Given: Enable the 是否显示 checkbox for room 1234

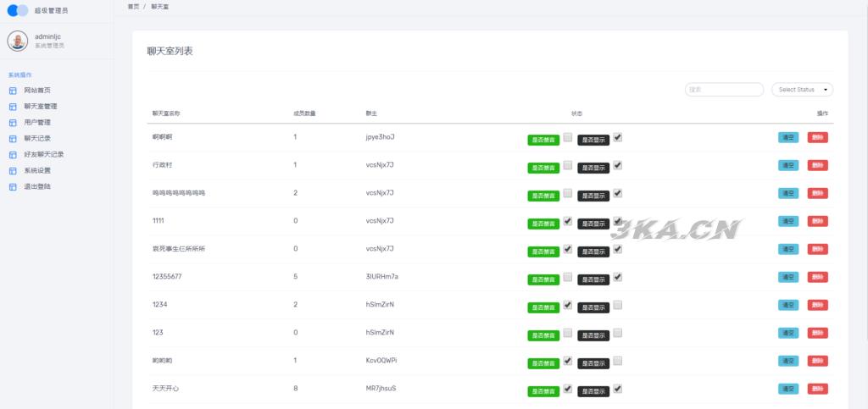Looking at the screenshot, I should tap(618, 305).
